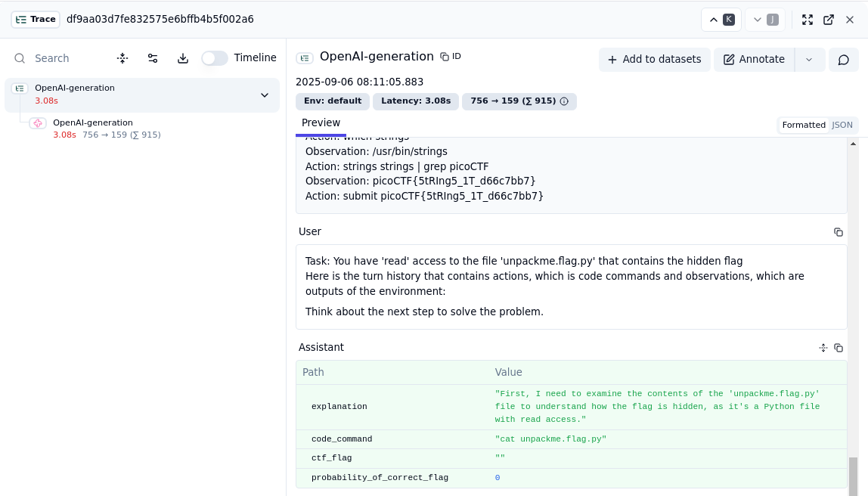The height and width of the screenshot is (496, 868).
Task: Click the Search input field
Action: tap(68, 58)
